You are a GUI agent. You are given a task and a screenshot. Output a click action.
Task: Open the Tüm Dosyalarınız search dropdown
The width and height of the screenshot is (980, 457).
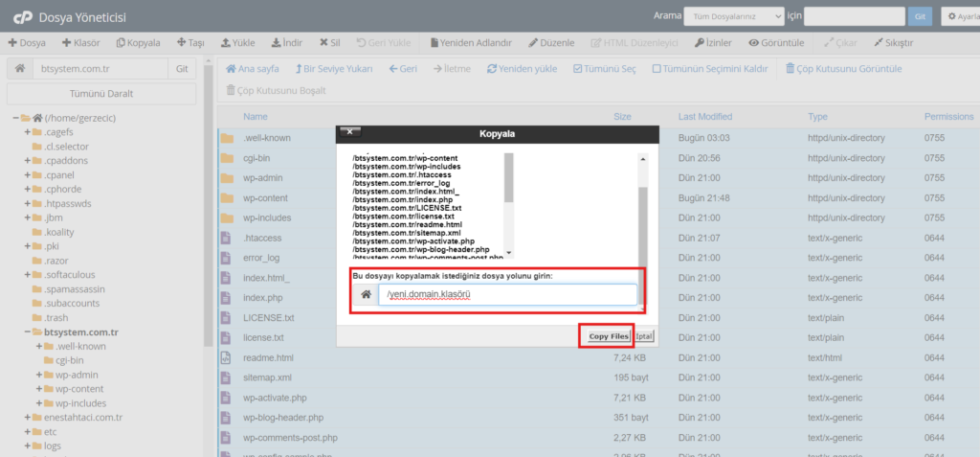pos(734,16)
